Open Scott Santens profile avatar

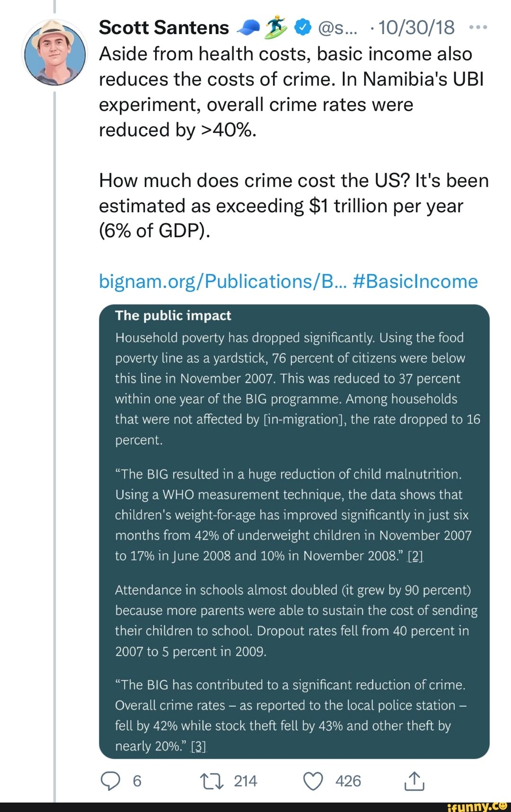[x=55, y=53]
